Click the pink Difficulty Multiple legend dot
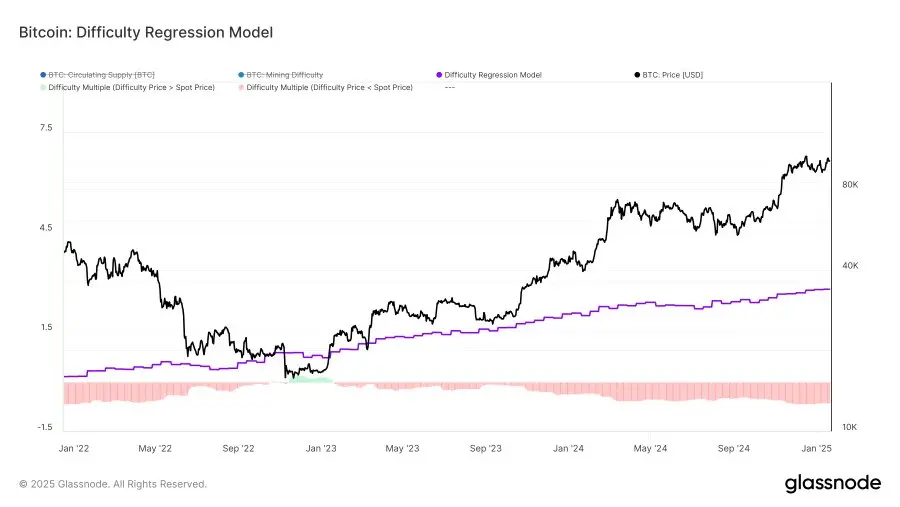The width and height of the screenshot is (900, 507). (x=240, y=87)
